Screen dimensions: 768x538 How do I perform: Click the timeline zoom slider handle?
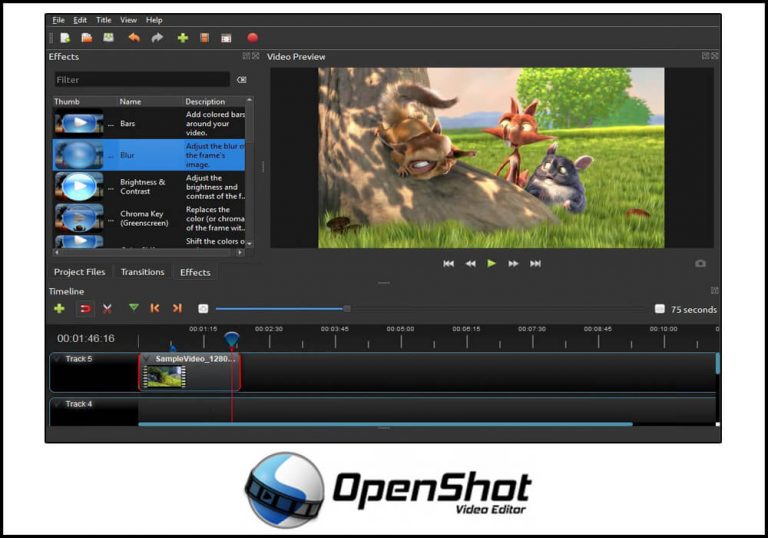point(346,309)
